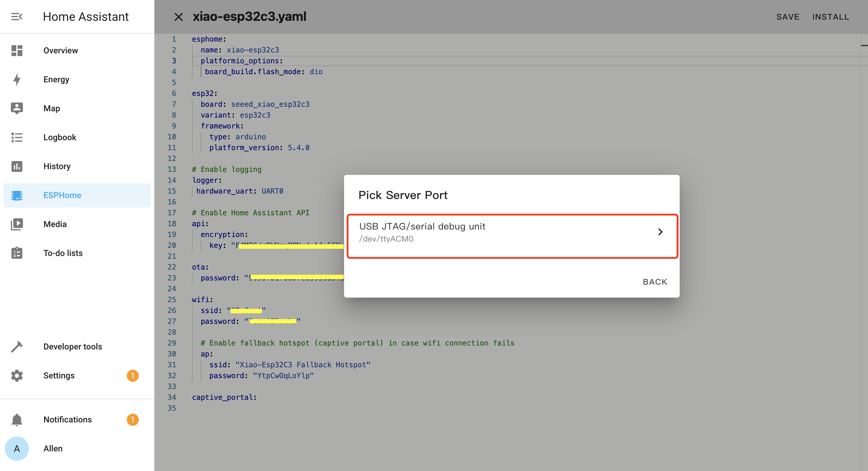The height and width of the screenshot is (471, 868).
Task: Click 'board: seeed_xiao_esp32c3' line
Action: click(x=255, y=104)
